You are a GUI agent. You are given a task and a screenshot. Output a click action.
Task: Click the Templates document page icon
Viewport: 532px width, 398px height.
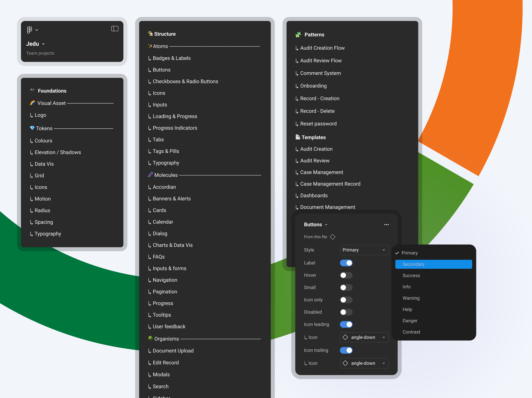[298, 137]
